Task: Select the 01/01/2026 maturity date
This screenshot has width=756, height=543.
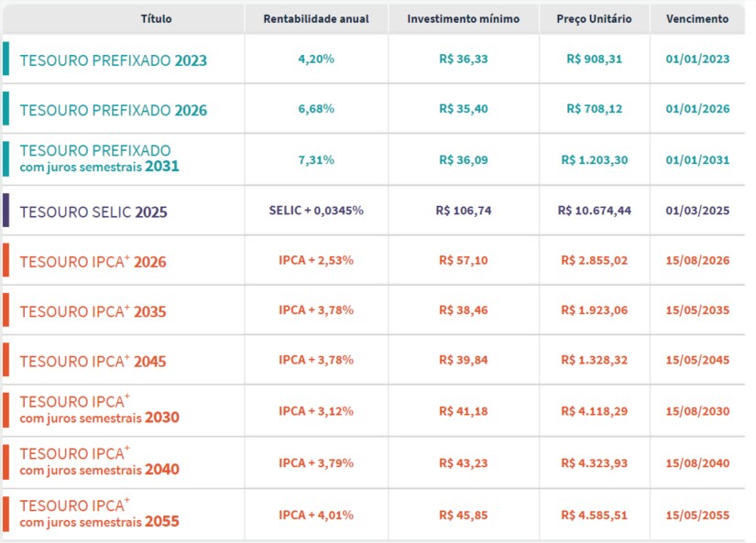Action: coord(697,109)
